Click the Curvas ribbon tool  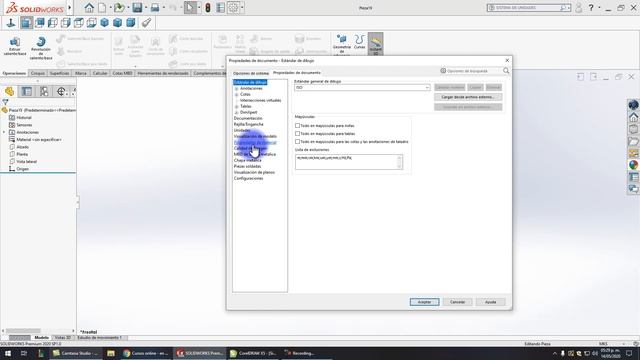click(x=359, y=42)
